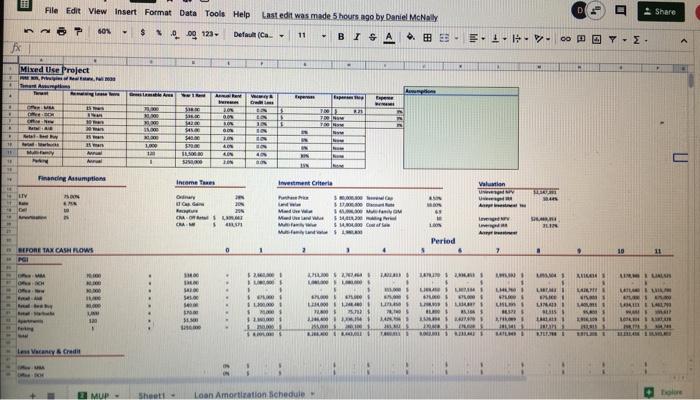The image size is (700, 400).
Task: Open the MUP tab dropdown arrow
Action: (x=117, y=396)
